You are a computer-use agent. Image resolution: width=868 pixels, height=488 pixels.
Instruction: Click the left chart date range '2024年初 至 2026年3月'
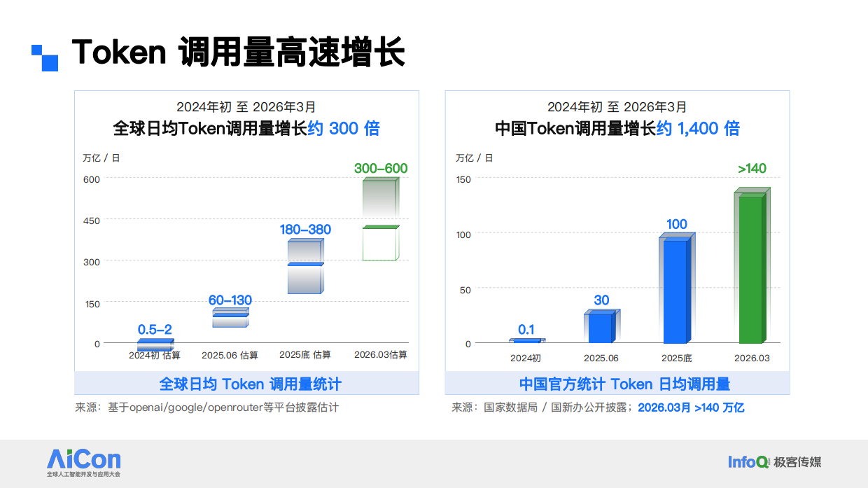[x=246, y=107]
